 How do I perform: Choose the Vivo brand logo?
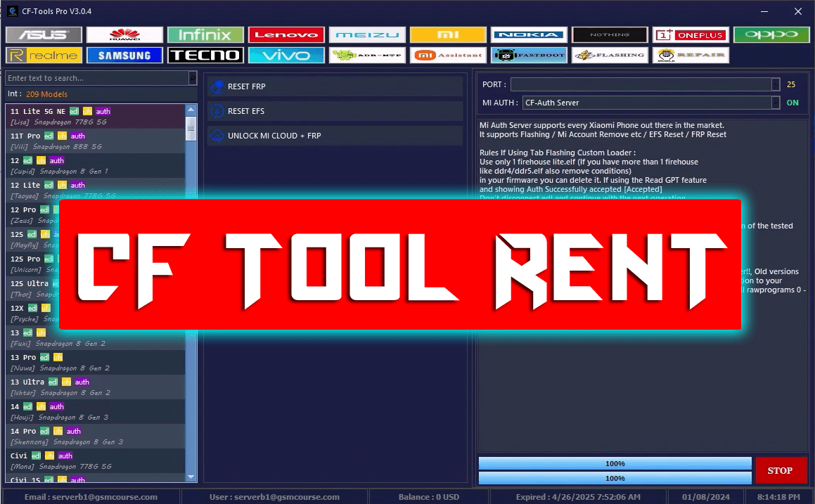[286, 55]
